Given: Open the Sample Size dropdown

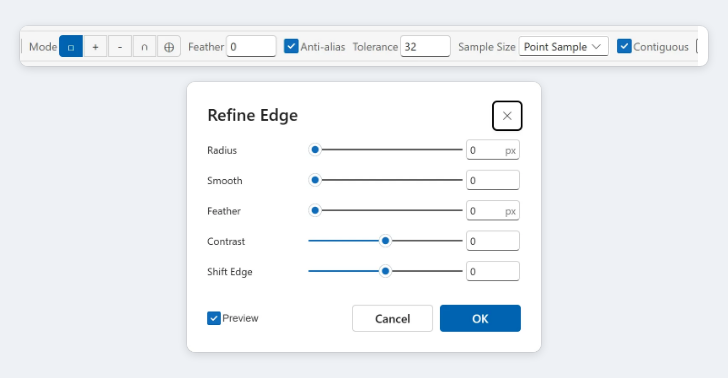Looking at the screenshot, I should point(564,46).
